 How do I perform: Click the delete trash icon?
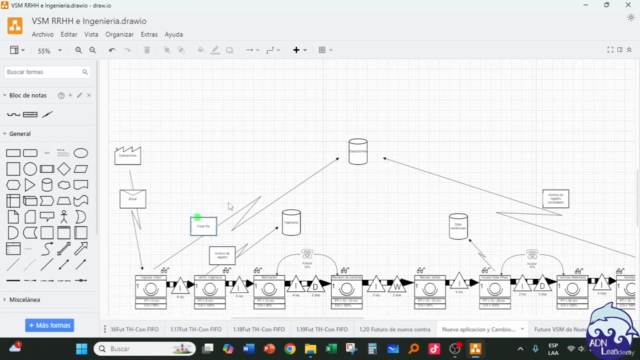tap(147, 50)
